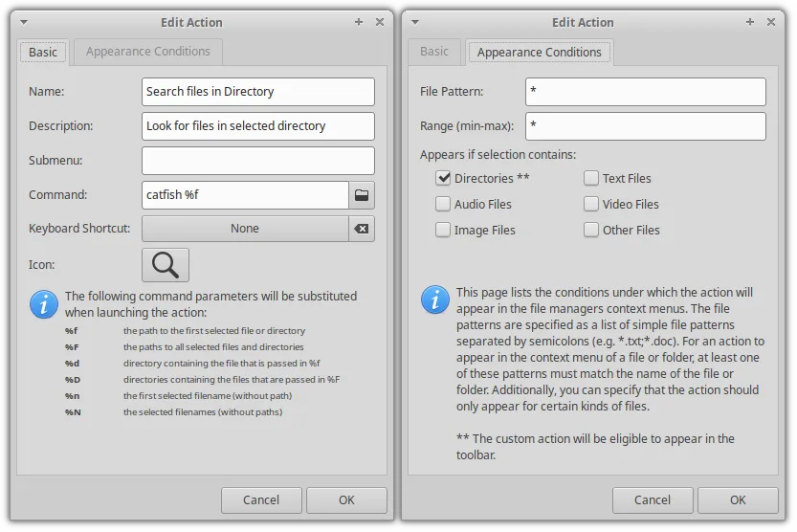Uncheck the Directories checkbox
797x532 pixels.
point(443,178)
